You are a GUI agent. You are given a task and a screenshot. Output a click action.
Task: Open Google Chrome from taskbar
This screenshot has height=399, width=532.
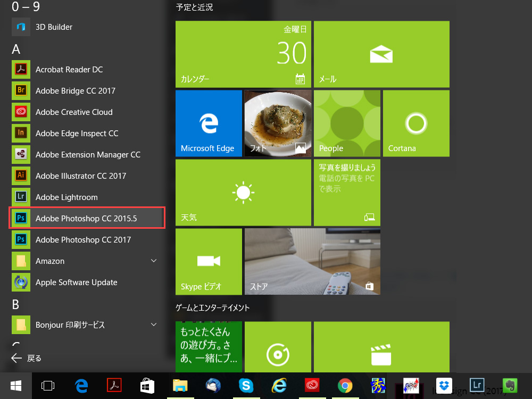tap(345, 386)
